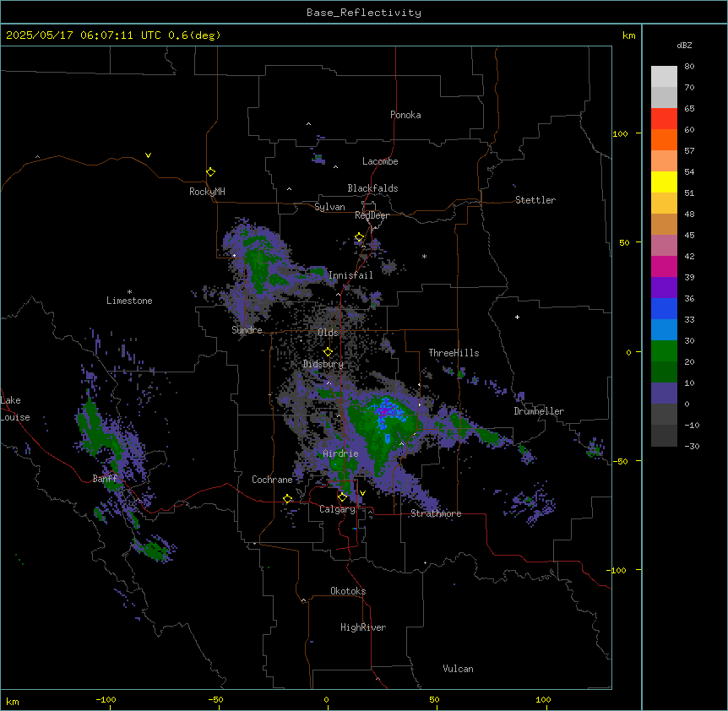Click the 0 tick label on bottom axis
The image size is (728, 711).
coord(326,699)
